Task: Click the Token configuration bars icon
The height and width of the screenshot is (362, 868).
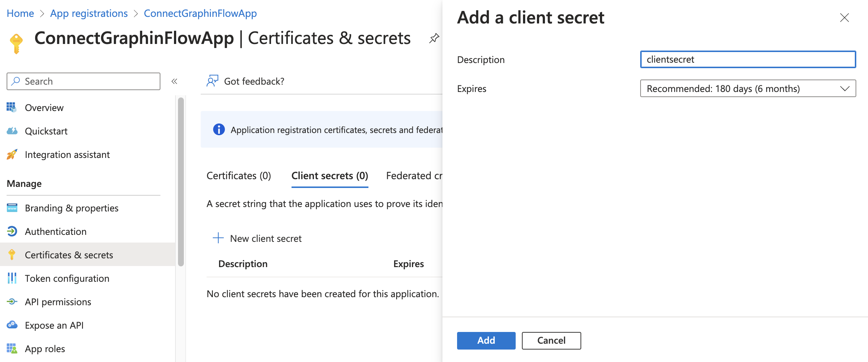Action: [12, 278]
